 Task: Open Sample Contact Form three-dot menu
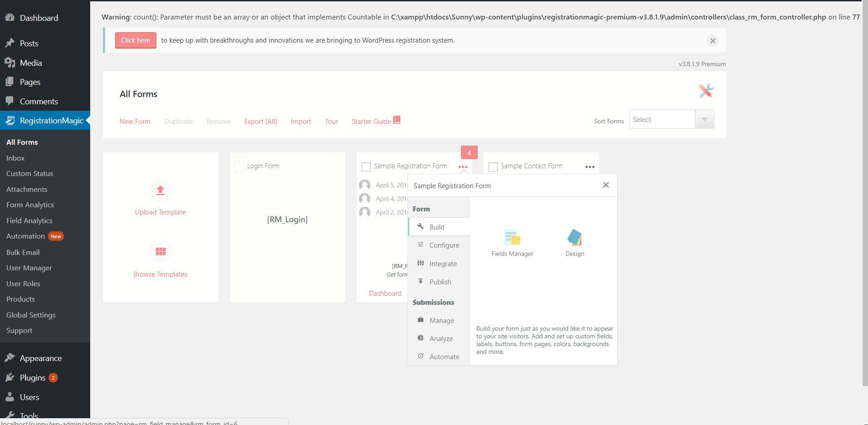click(x=590, y=167)
